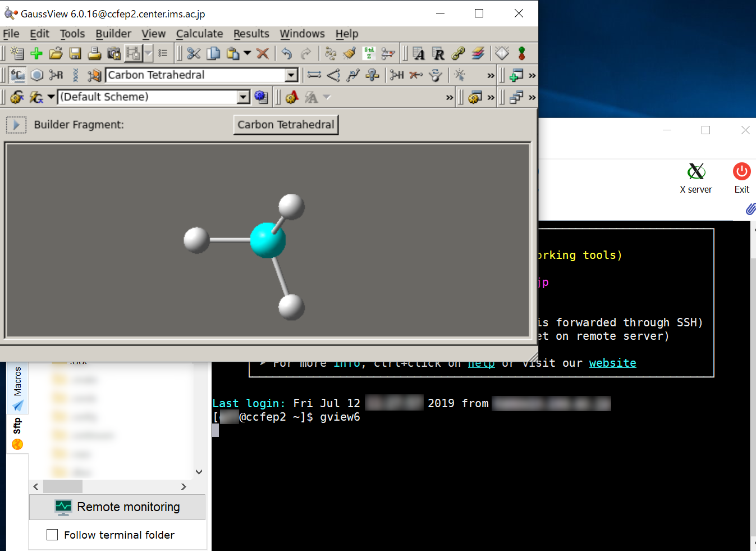Open the website link in terminal
Image resolution: width=756 pixels, height=551 pixels.
[x=612, y=363]
